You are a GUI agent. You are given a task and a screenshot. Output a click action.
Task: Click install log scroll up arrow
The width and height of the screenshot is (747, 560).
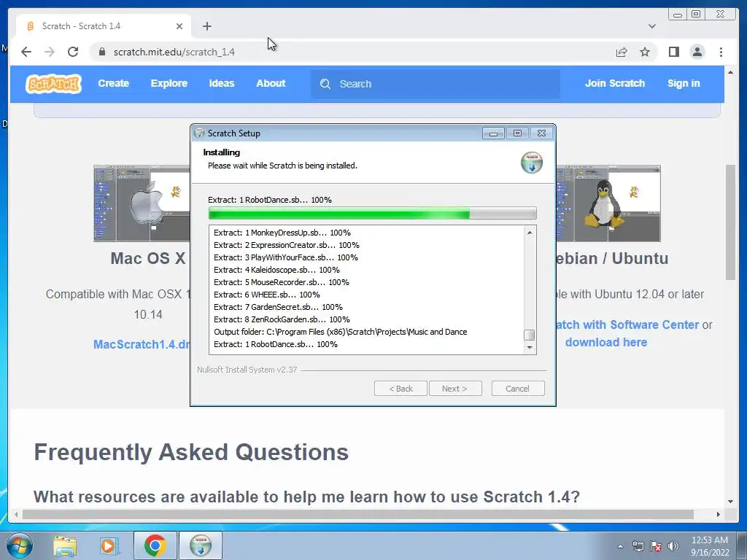pyautogui.click(x=530, y=233)
